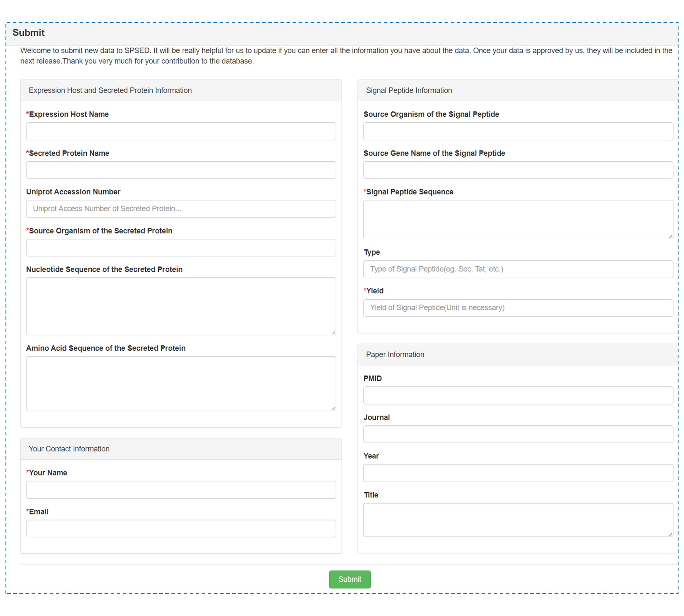Click the Title label in Paper Information
The height and width of the screenshot is (616, 684).
tap(371, 495)
